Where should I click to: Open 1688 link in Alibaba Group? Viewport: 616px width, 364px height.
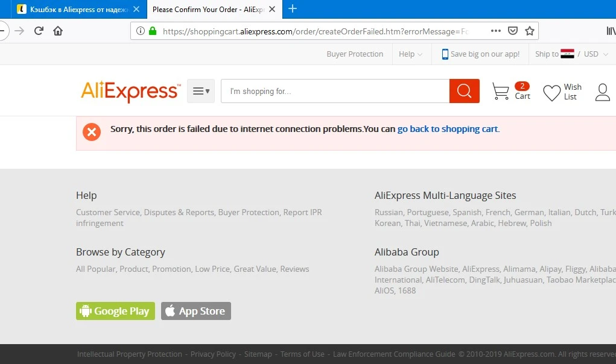[x=407, y=290]
